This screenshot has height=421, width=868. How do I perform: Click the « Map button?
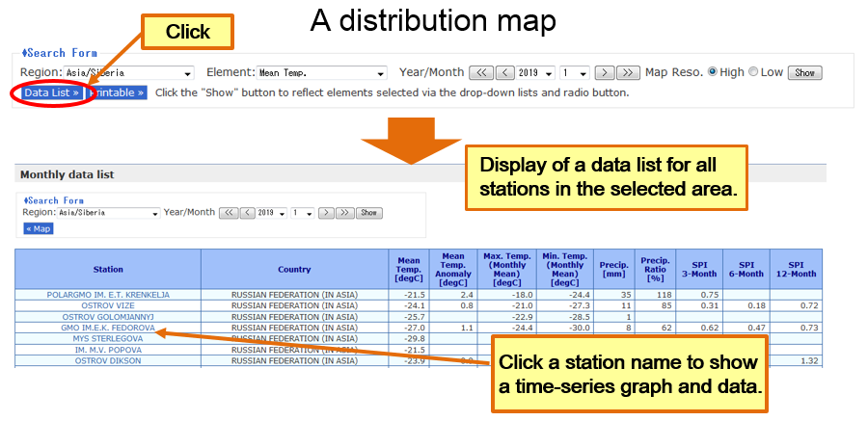[x=39, y=228]
